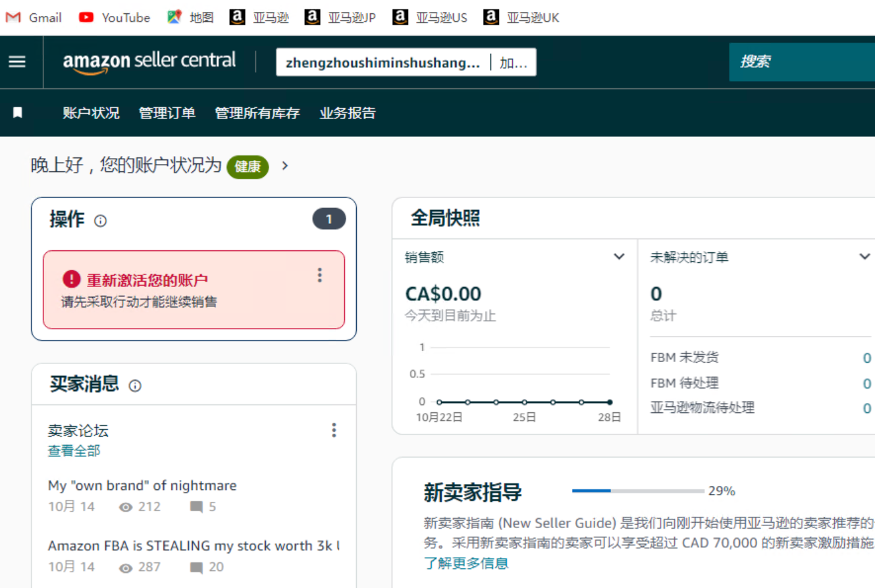Screen dimensions: 875x588
Task: Open the 管理订单 menu item
Action: (167, 113)
